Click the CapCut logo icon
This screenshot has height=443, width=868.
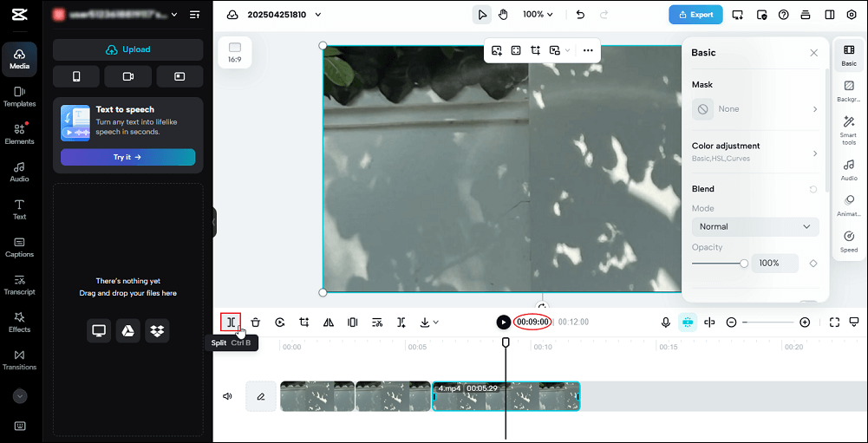click(19, 15)
